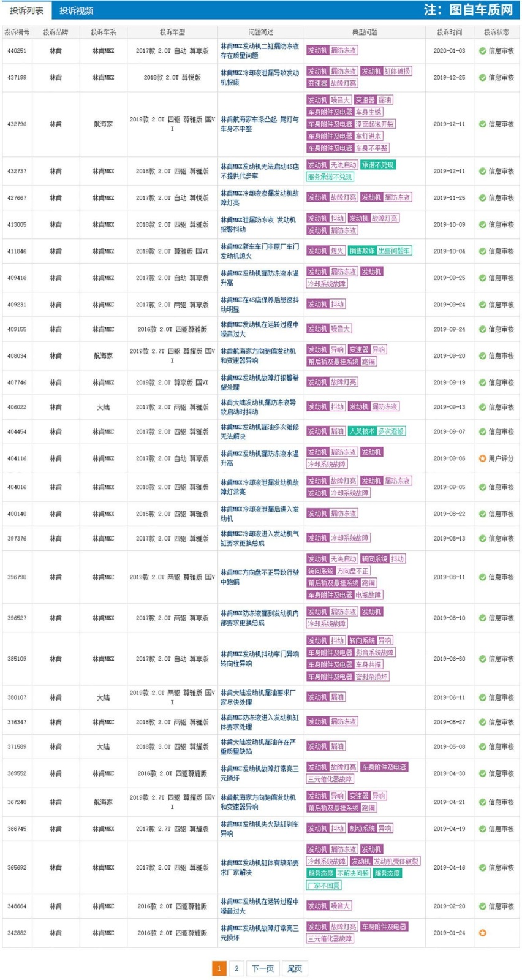Click the green check icon in row 406022
The image size is (522, 980).
[x=483, y=407]
